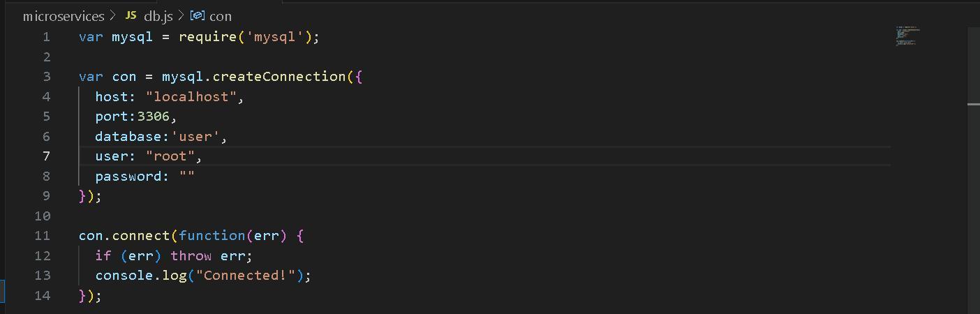Click the vertical scrollbar track of the editor
980x314 pixels.
(974, 209)
